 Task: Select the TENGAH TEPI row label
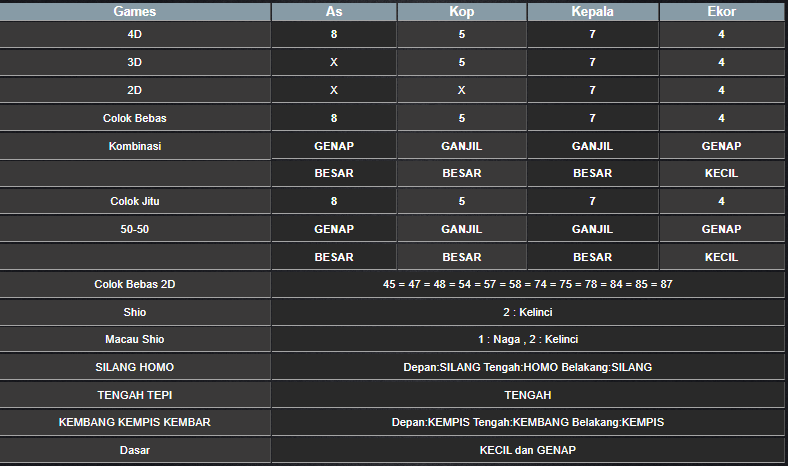[x=135, y=395]
